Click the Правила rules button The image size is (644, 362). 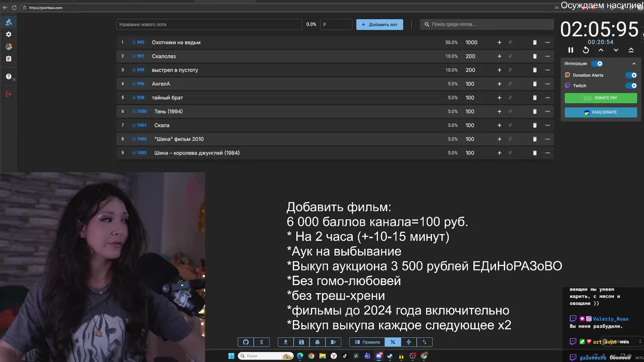click(367, 342)
